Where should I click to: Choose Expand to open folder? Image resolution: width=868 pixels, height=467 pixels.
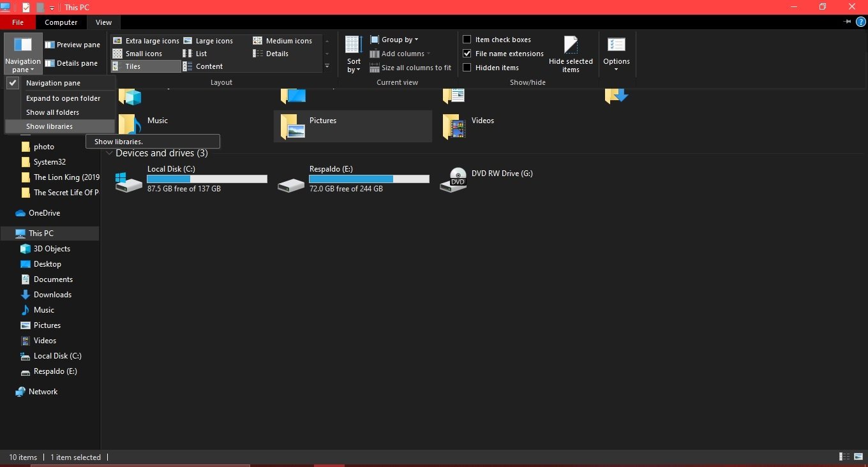click(x=59, y=98)
